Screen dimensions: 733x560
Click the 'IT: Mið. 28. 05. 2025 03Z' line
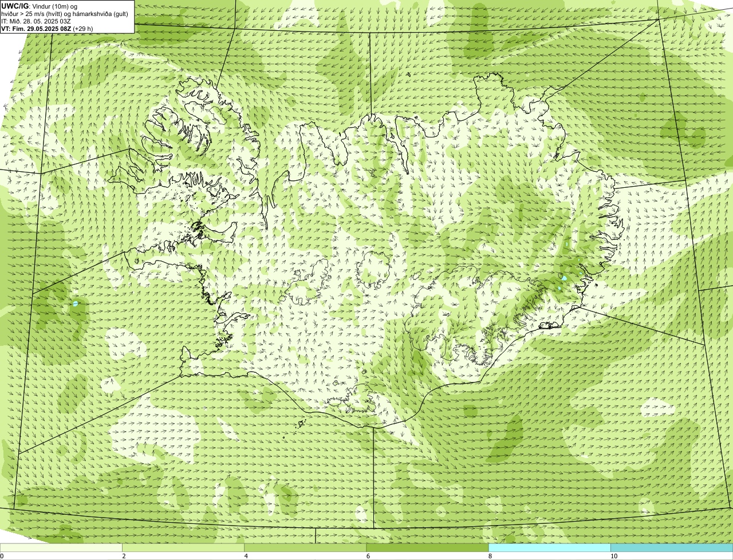(x=36, y=21)
